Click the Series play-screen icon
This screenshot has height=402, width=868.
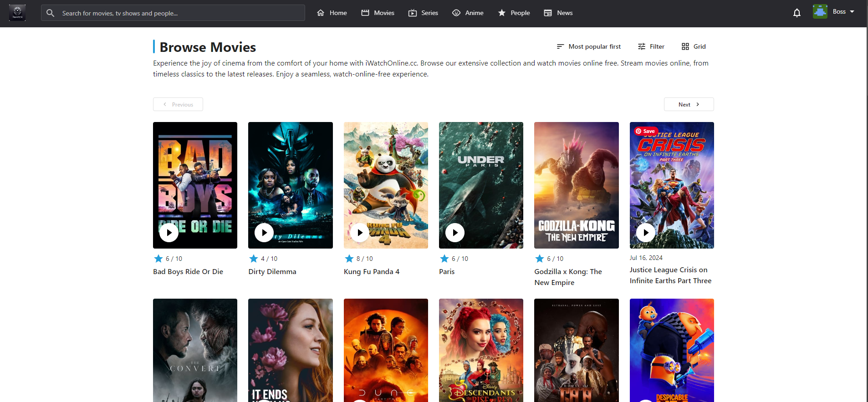pos(413,13)
